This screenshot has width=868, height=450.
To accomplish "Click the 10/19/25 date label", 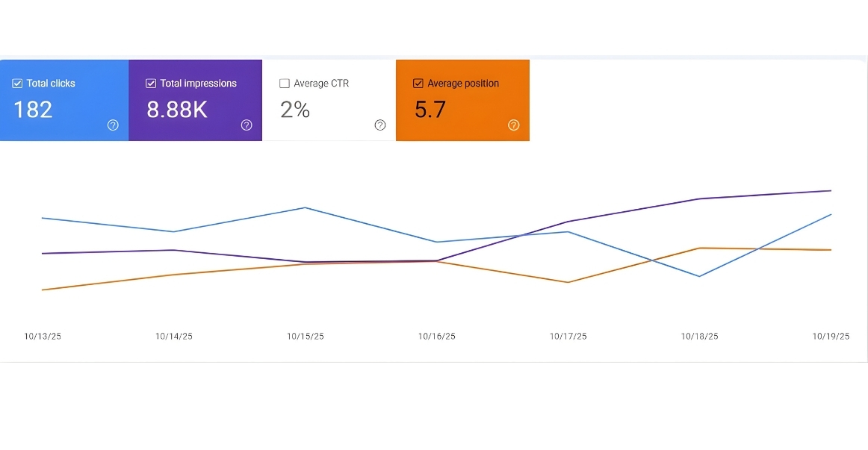I will [x=831, y=337].
